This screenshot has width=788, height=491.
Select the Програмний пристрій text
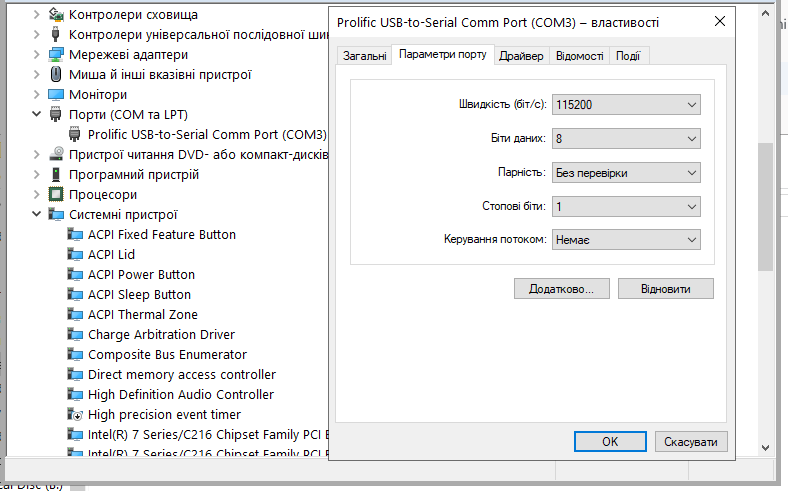click(x=134, y=174)
